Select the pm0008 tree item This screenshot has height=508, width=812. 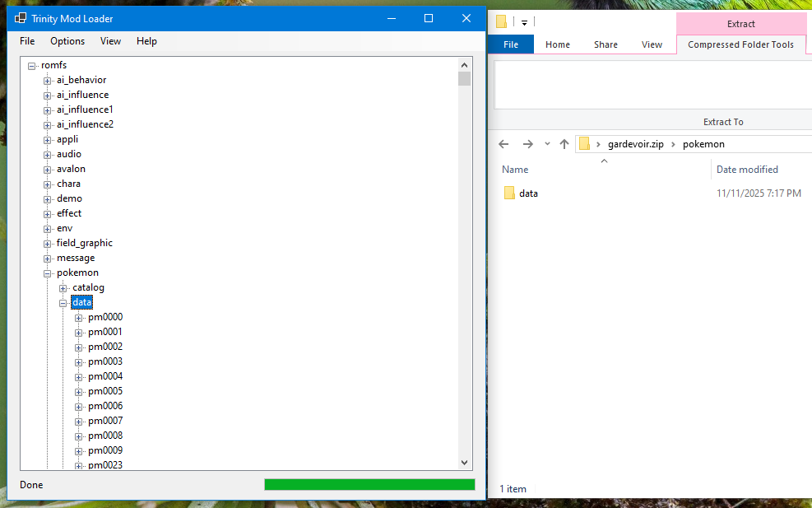(x=105, y=436)
